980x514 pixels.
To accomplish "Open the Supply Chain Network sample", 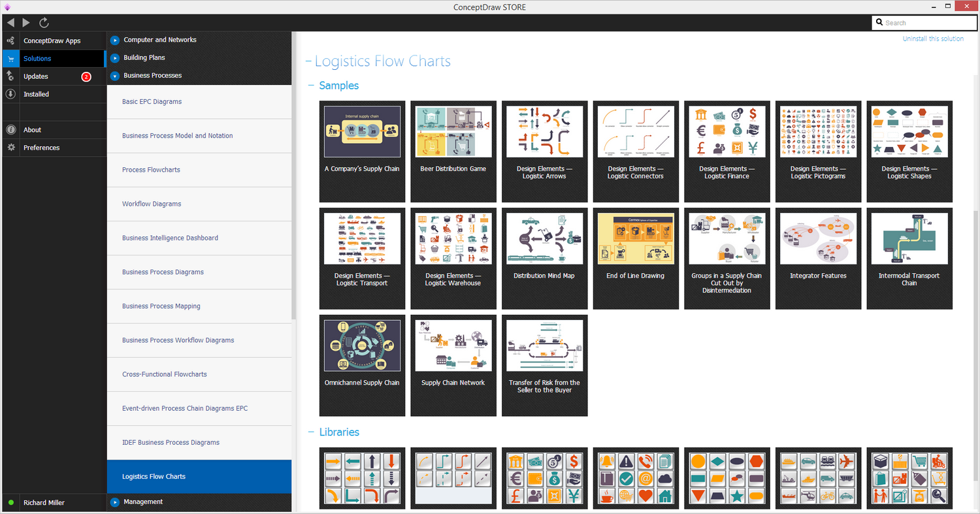I will coord(453,366).
